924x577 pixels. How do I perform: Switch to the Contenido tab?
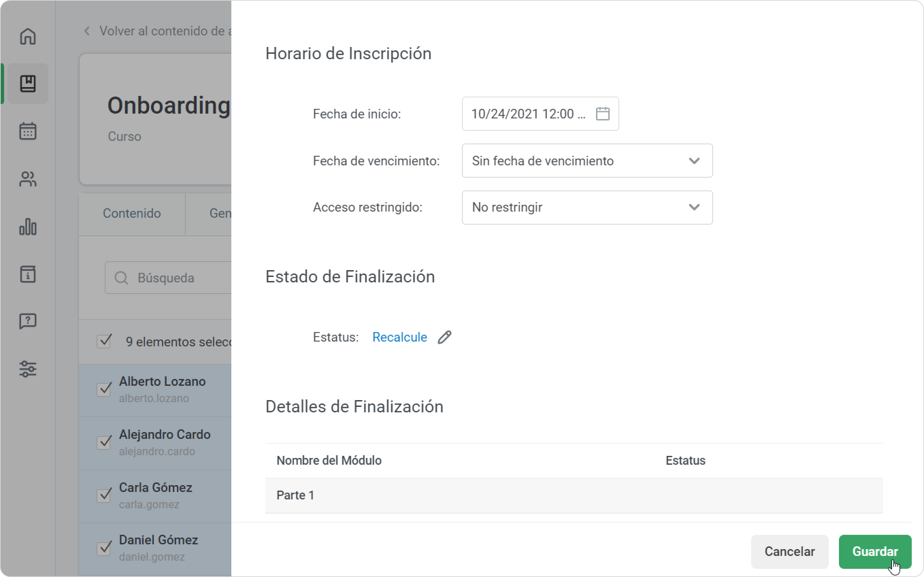[132, 213]
